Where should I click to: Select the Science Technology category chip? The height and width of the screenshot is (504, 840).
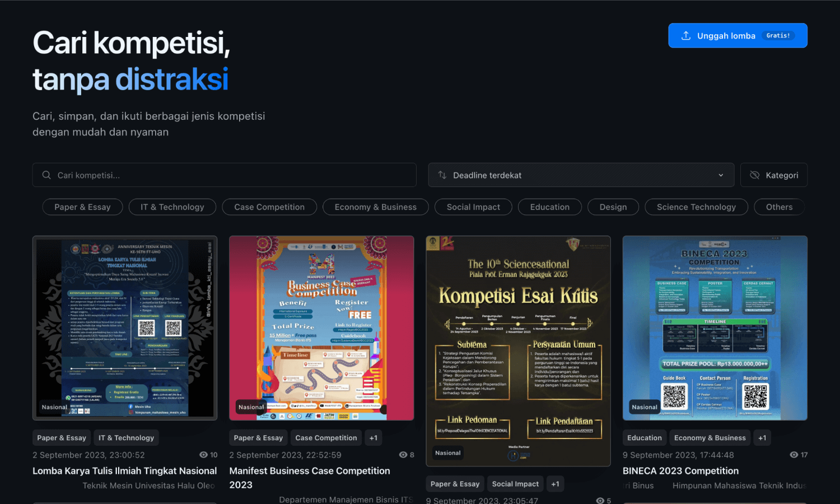696,207
